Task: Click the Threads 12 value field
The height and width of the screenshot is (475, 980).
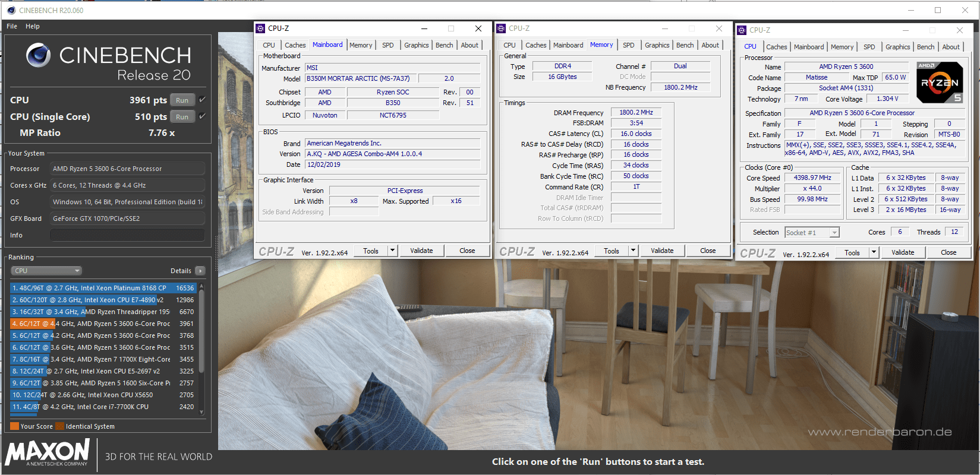Action: [954, 232]
